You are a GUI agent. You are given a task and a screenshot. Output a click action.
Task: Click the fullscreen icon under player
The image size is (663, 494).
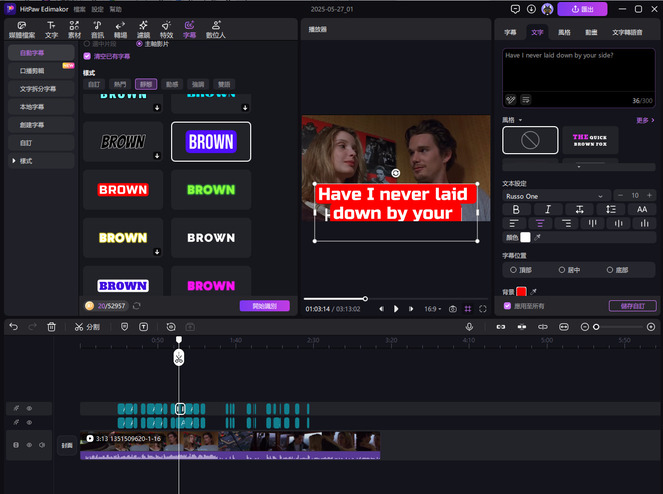pos(483,309)
